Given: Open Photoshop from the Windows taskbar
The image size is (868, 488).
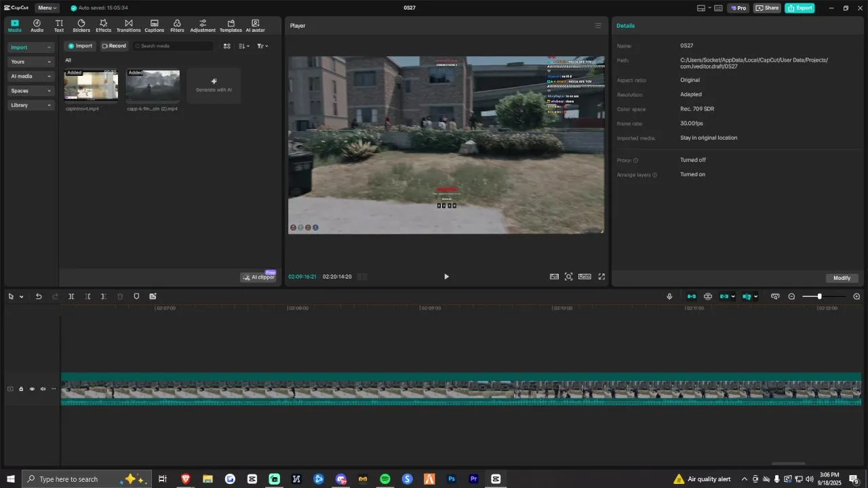Looking at the screenshot, I should pyautogui.click(x=452, y=479).
